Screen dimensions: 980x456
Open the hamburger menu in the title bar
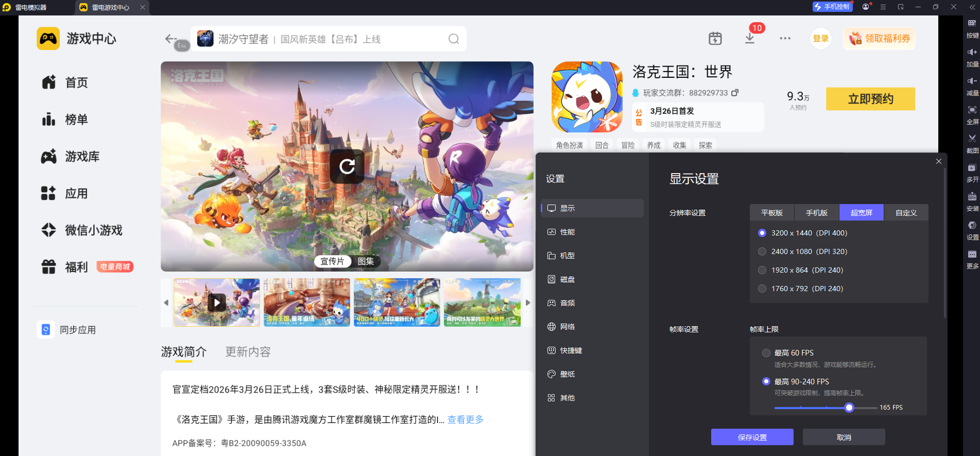pyautogui.click(x=883, y=7)
